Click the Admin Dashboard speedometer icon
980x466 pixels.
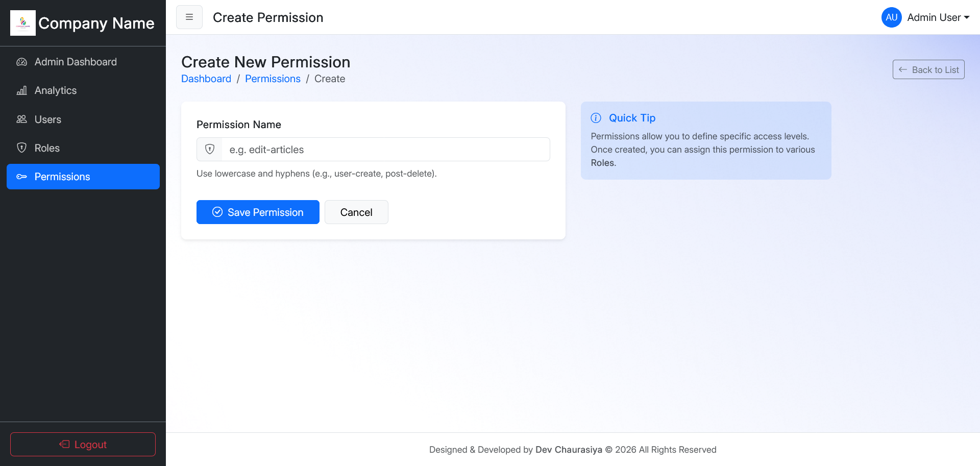coord(21,62)
